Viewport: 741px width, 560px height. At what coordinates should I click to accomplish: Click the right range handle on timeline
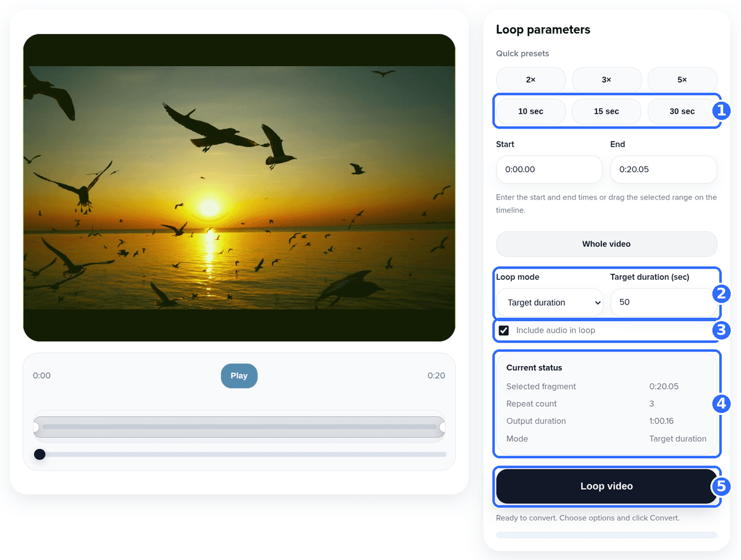pyautogui.click(x=443, y=427)
